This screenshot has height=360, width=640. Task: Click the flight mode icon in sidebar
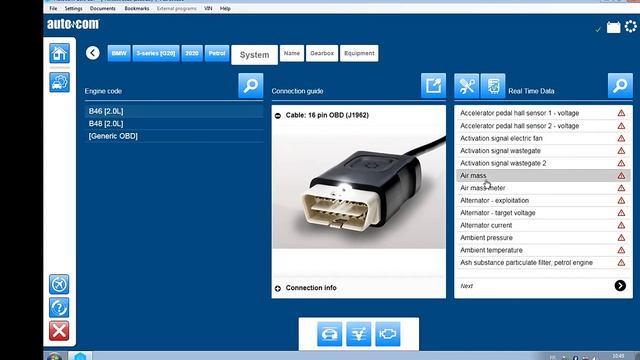[x=59, y=284]
